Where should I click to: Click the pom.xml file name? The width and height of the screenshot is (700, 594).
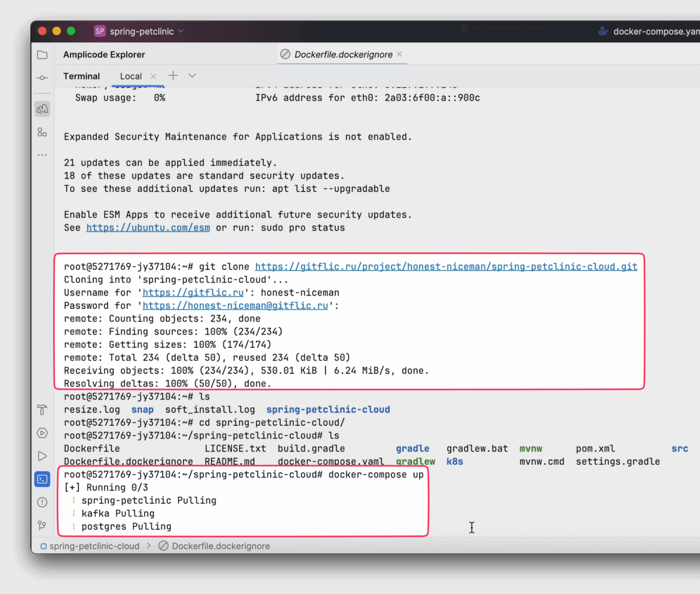[596, 449]
